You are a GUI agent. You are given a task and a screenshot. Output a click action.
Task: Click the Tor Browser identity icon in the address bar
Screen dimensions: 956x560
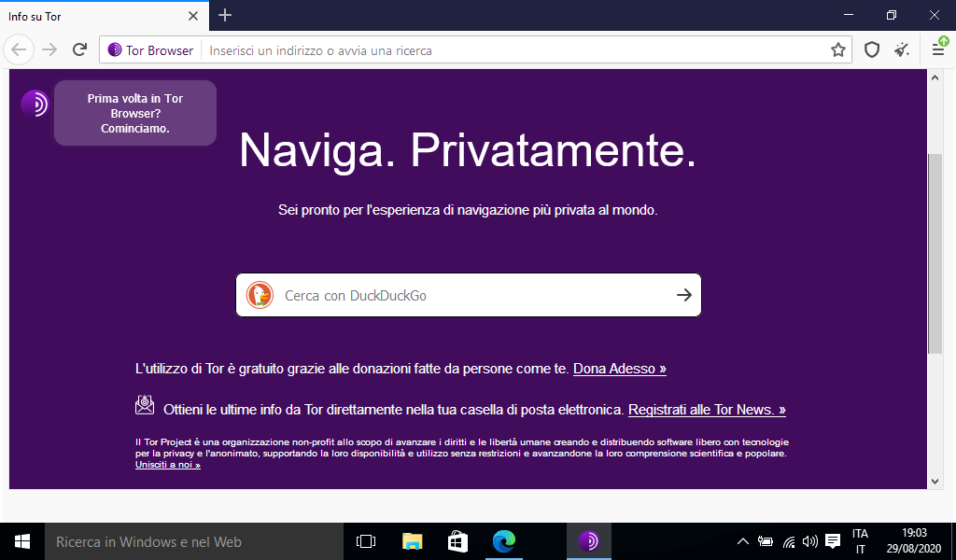[x=115, y=50]
